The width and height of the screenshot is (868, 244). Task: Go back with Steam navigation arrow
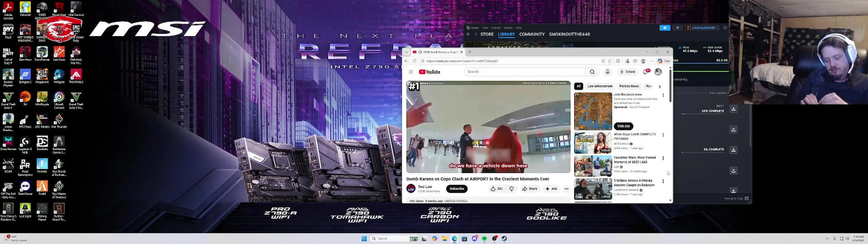tap(468, 34)
